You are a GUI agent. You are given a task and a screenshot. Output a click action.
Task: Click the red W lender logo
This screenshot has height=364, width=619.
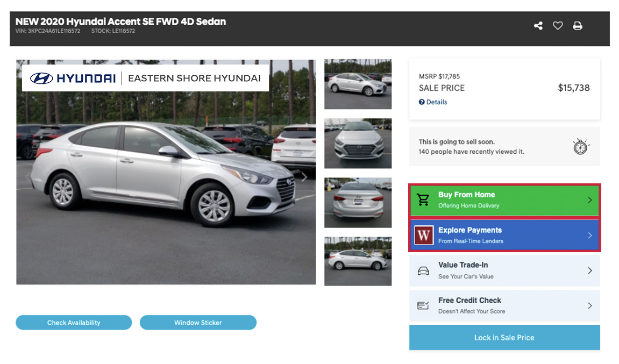click(x=424, y=235)
